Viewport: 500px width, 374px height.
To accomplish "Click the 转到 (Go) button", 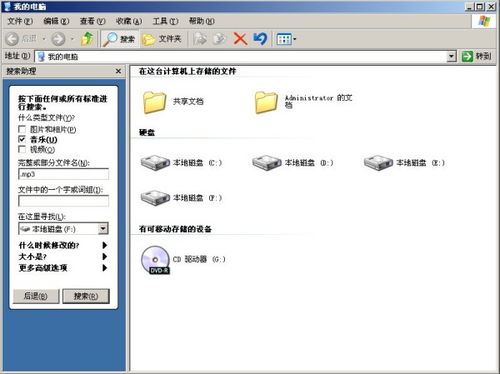I will click(x=476, y=56).
